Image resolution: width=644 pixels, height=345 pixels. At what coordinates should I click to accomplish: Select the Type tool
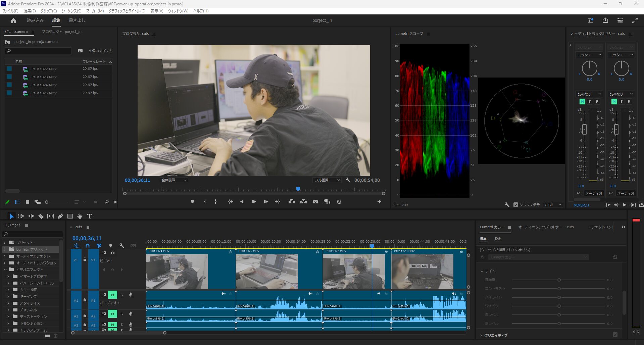tap(90, 216)
